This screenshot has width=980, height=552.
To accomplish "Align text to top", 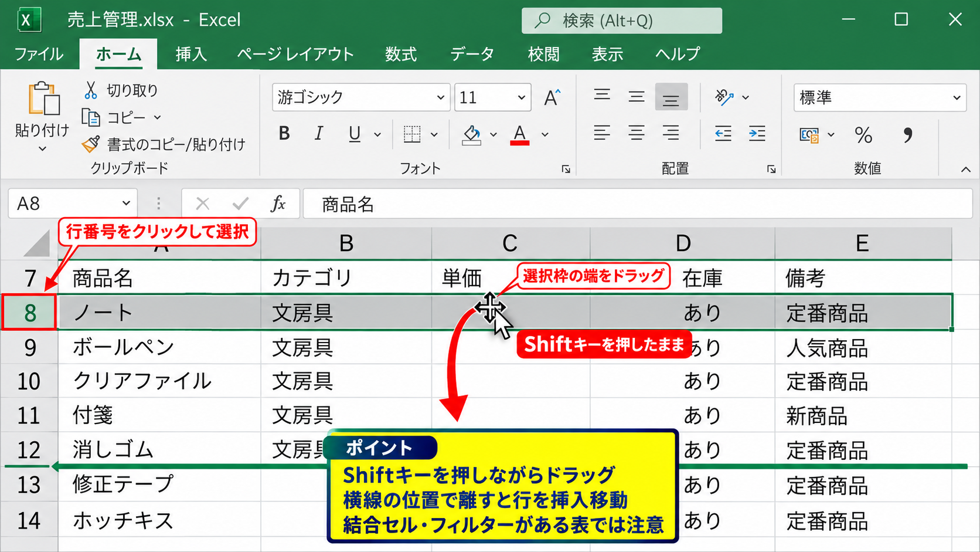I will tap(602, 96).
